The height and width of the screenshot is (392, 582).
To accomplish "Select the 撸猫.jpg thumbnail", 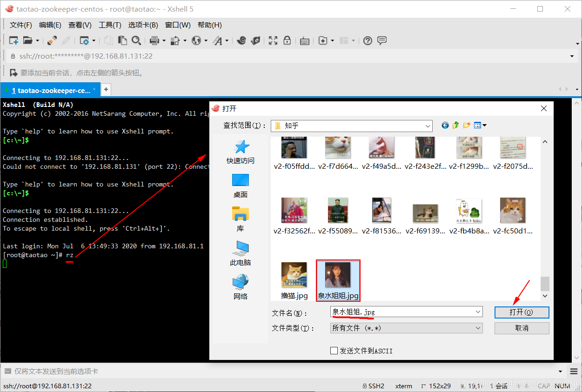I will 294,281.
